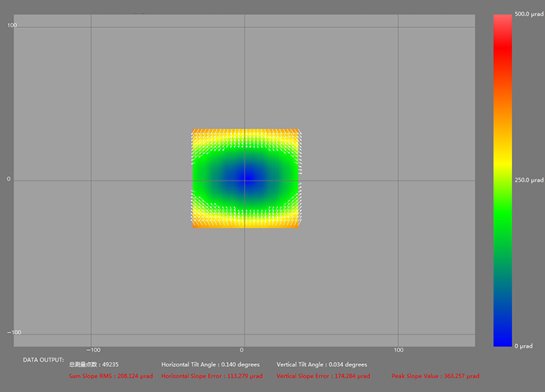This screenshot has height=392, width=545.
Task: Select the Sum Slope RMS value
Action: (111, 376)
